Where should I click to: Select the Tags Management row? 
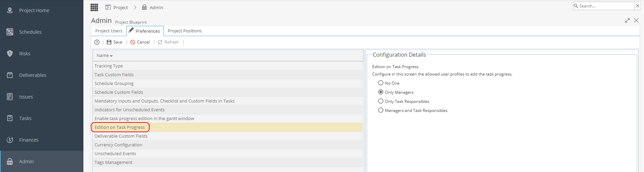coord(227,163)
